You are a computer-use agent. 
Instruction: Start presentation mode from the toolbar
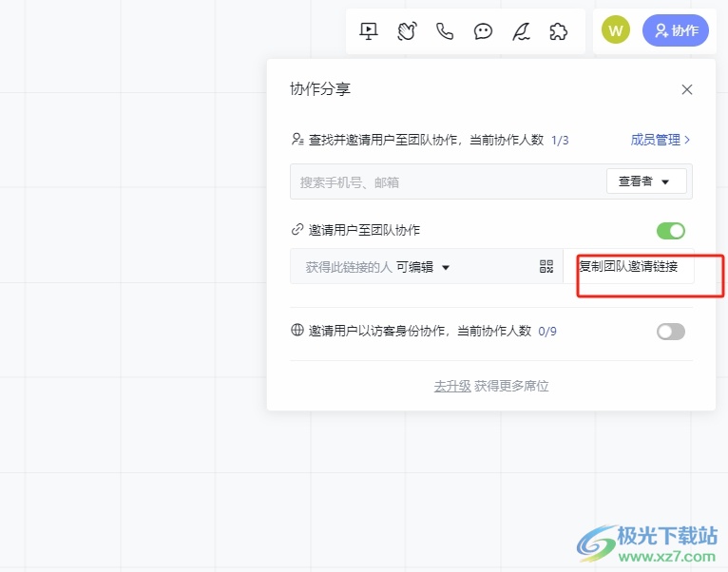coord(369,31)
